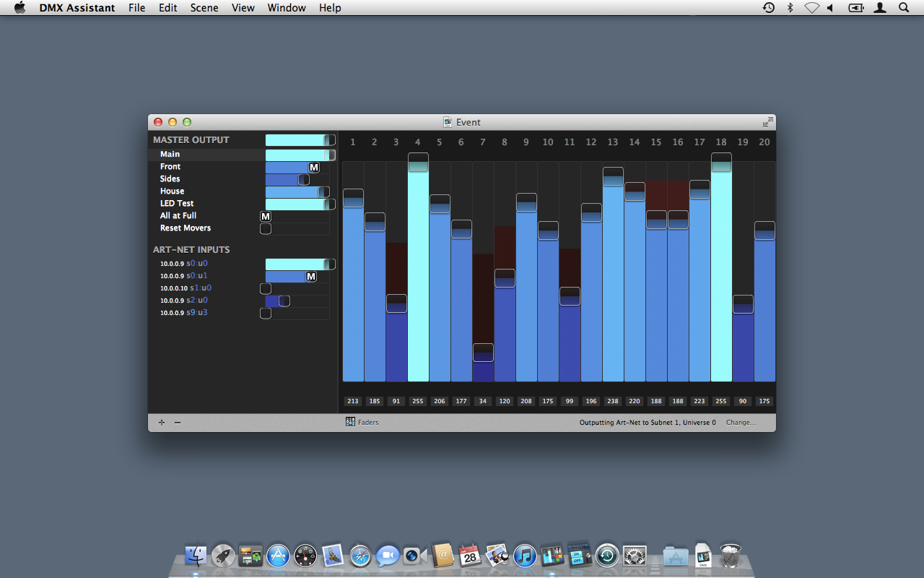
Task: Click Change... to edit Art-Net output
Action: tap(741, 423)
